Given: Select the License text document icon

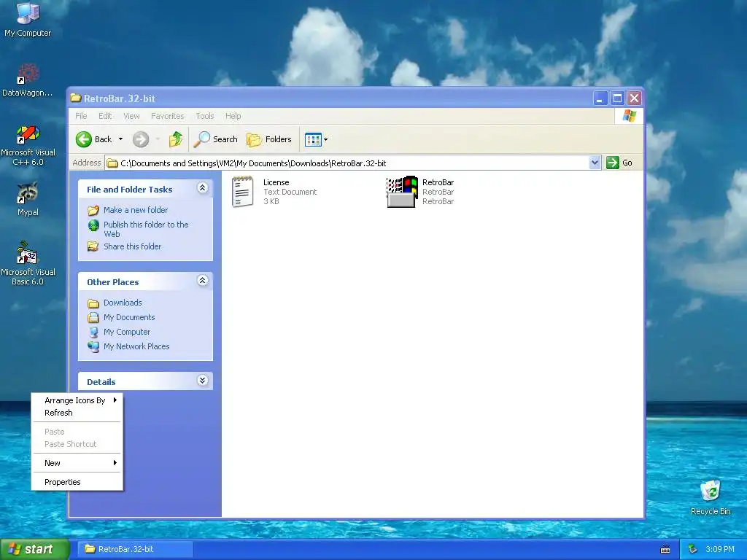Looking at the screenshot, I should click(242, 192).
